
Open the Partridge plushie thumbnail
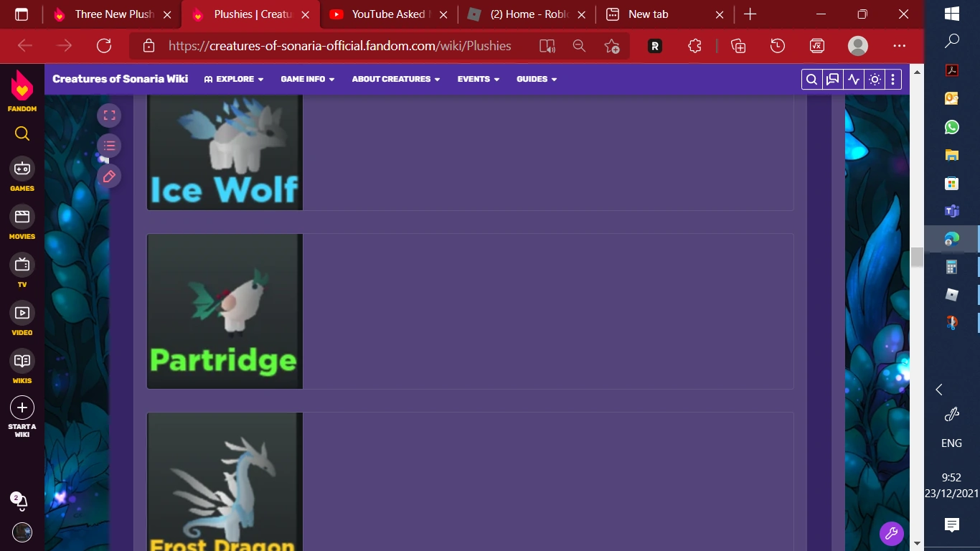[x=225, y=311]
